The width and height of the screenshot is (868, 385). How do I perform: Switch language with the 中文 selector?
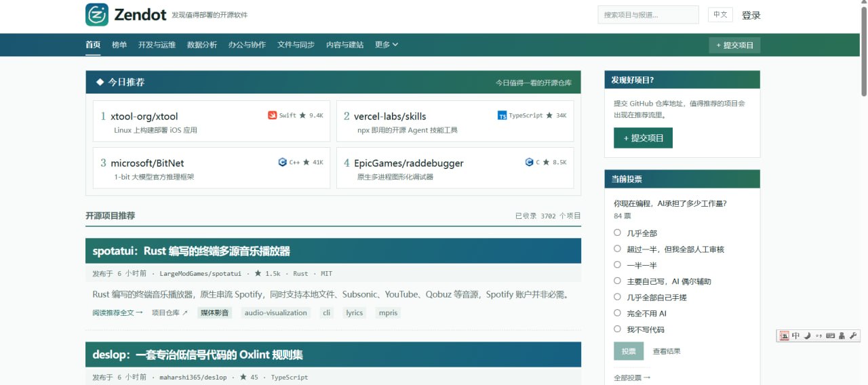720,14
